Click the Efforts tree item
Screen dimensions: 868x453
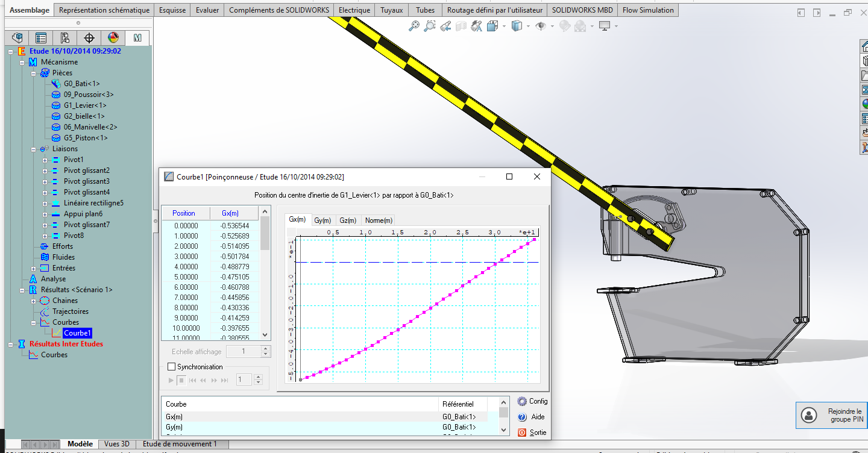(63, 246)
